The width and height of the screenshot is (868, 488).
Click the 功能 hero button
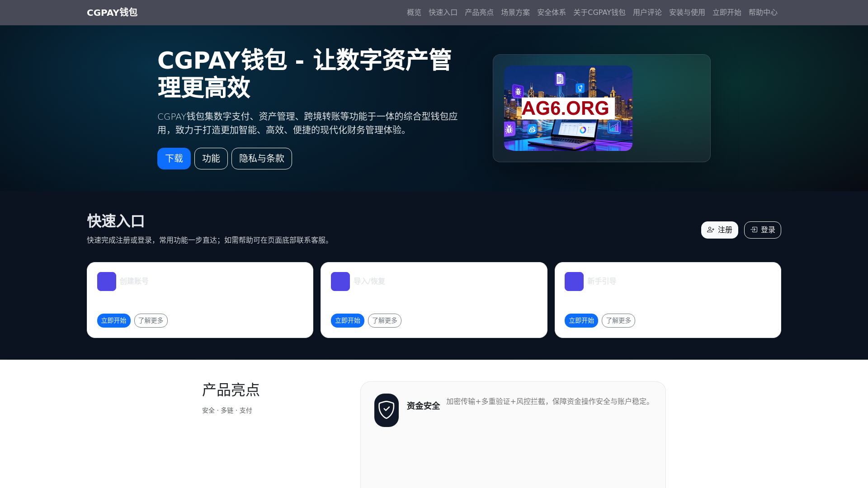pos(211,159)
